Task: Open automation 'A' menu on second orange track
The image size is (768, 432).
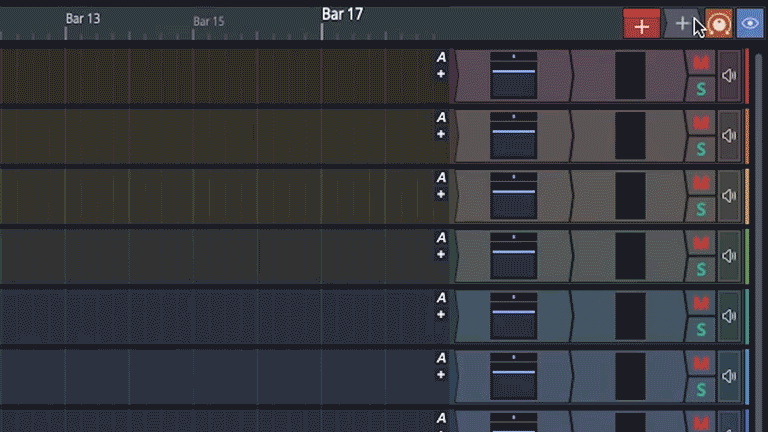Action: pos(441,118)
